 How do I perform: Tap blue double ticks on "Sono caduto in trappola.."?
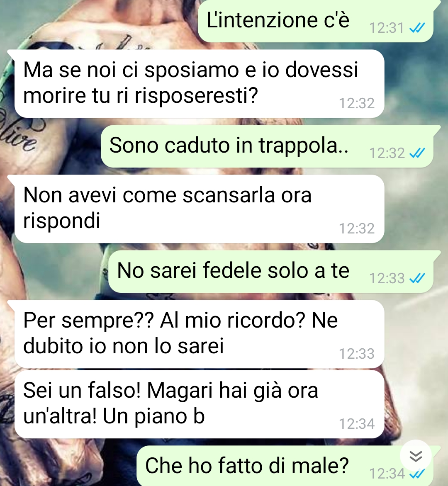pyautogui.click(x=417, y=153)
